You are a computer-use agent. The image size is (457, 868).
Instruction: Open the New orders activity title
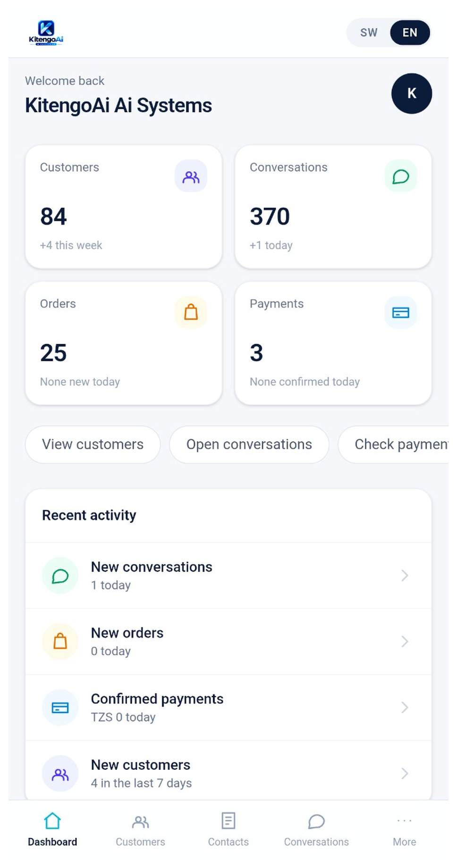[127, 633]
